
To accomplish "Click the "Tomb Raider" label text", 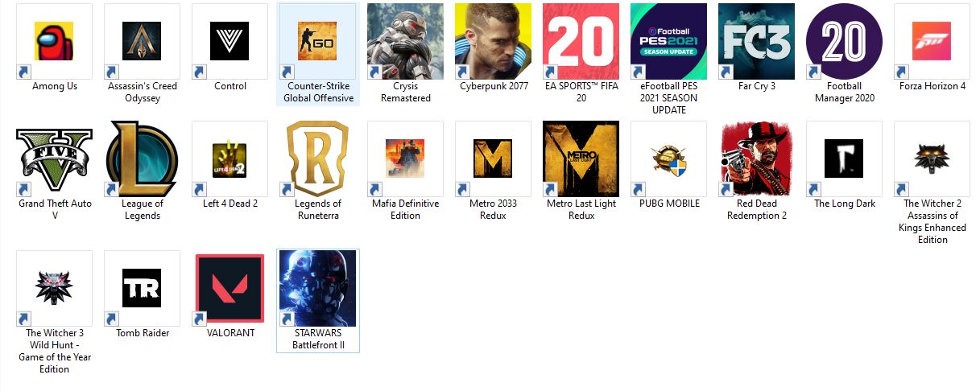I will click(143, 333).
